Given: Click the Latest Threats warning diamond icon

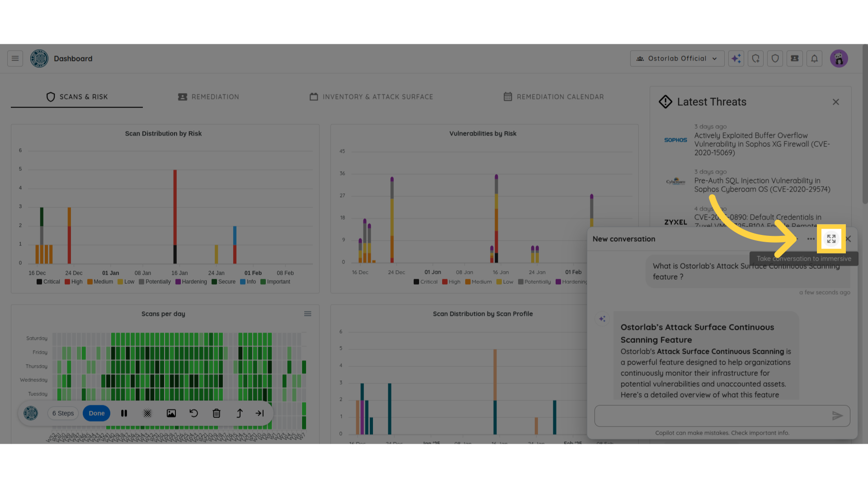Looking at the screenshot, I should click(665, 102).
